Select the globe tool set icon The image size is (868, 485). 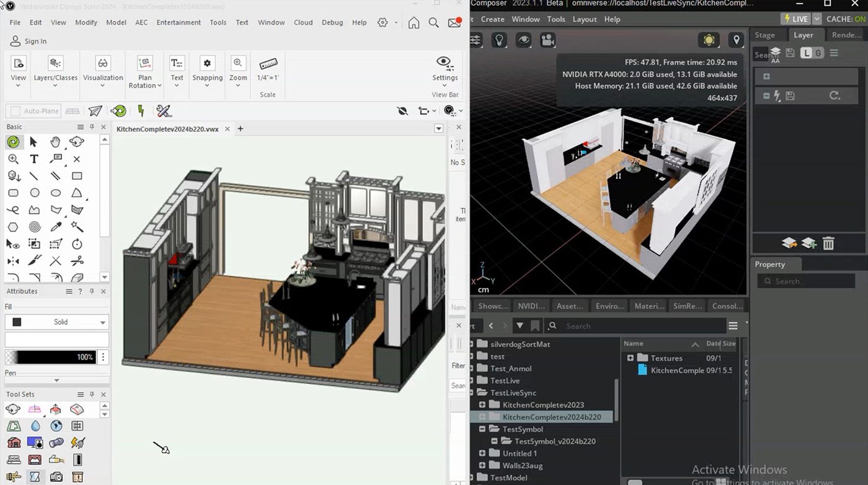(x=56, y=426)
